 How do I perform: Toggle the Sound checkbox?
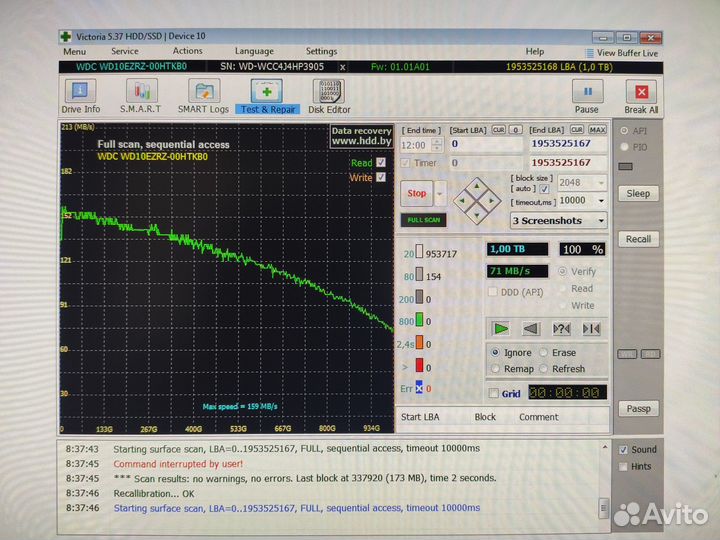[624, 450]
